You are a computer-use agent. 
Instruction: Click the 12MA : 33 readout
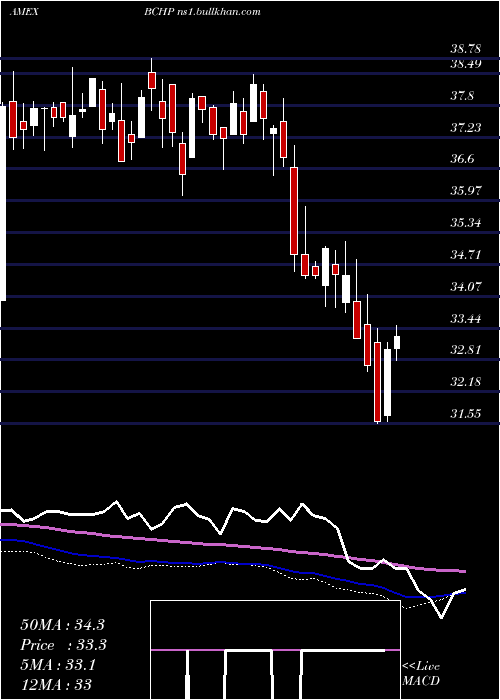[56, 684]
